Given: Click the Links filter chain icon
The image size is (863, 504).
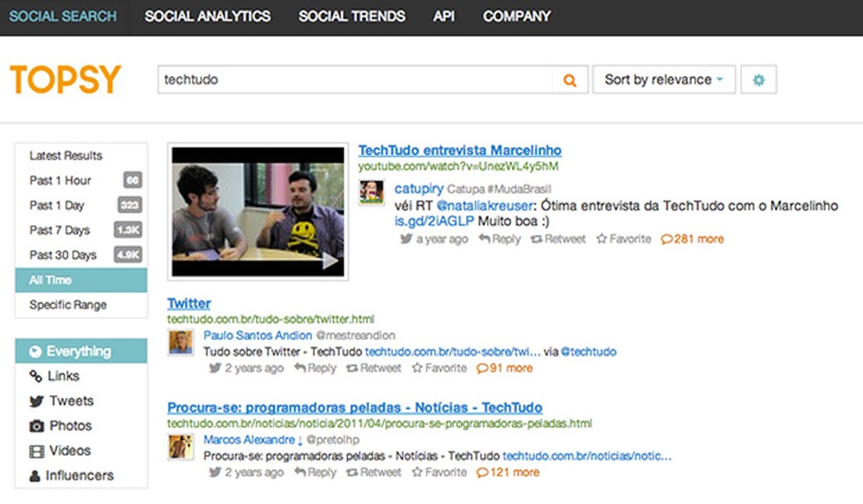Looking at the screenshot, I should pyautogui.click(x=36, y=376).
